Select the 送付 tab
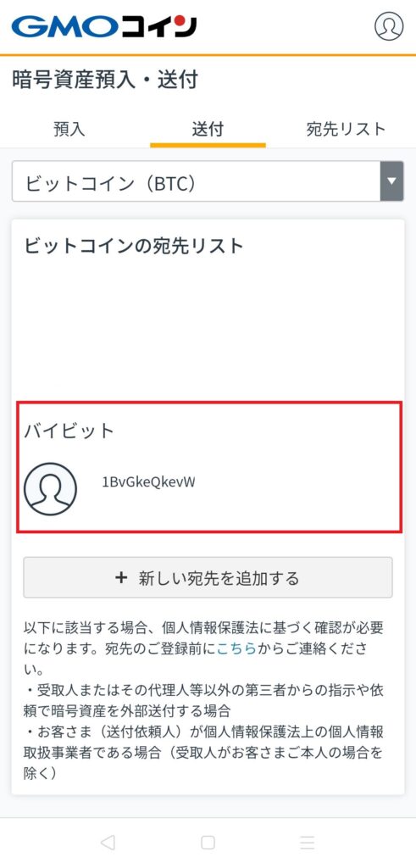The height and width of the screenshot is (868, 416). (x=208, y=130)
